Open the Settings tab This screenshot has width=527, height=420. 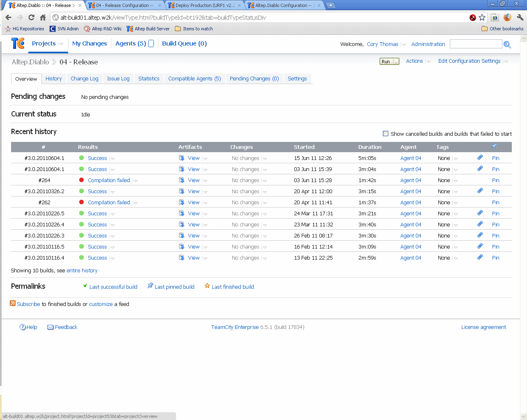click(x=297, y=79)
